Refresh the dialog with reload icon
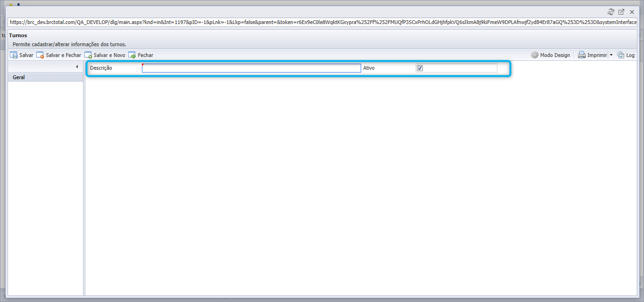Image resolution: width=644 pixels, height=302 pixels. click(611, 12)
